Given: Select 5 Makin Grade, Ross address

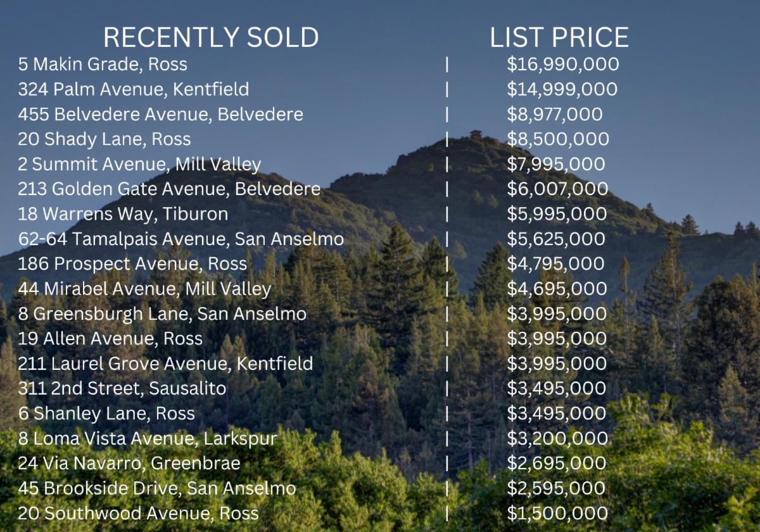Looking at the screenshot, I should (x=103, y=64).
